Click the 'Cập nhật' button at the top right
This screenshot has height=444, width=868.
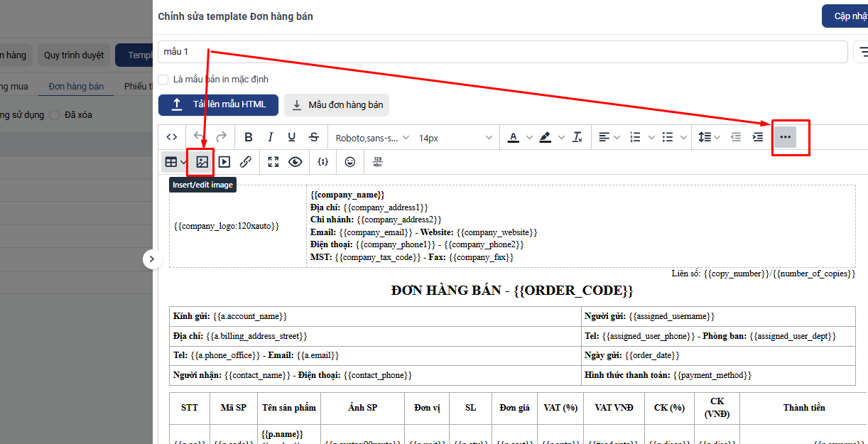click(x=845, y=16)
